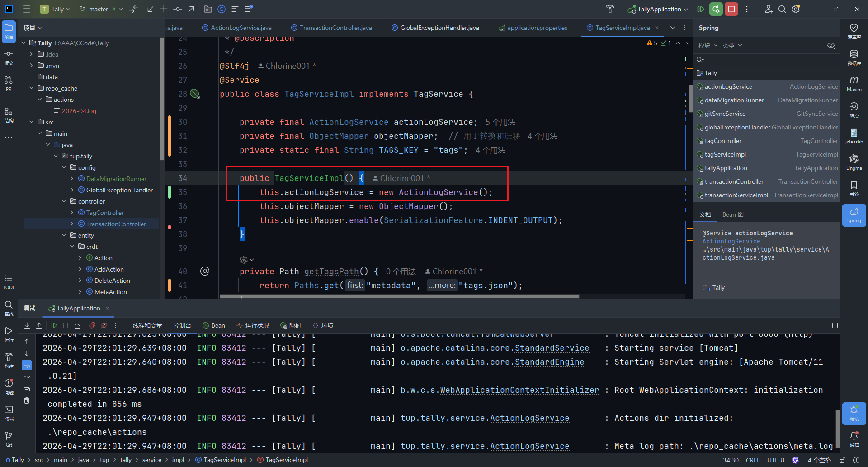Image resolution: width=868 pixels, height=467 pixels.
Task: Click the Commit icon in the top toolbar
Action: 178,9
